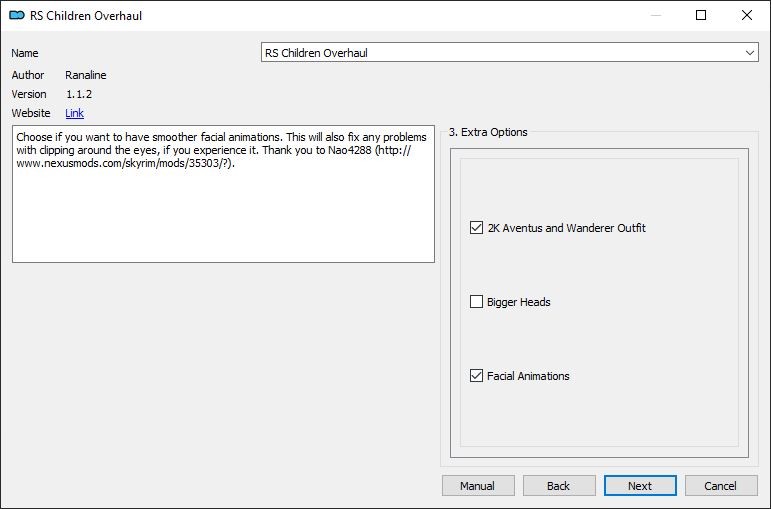Viewport: 771px width, 509px height.
Task: Click the Name field label
Action: coord(25,53)
